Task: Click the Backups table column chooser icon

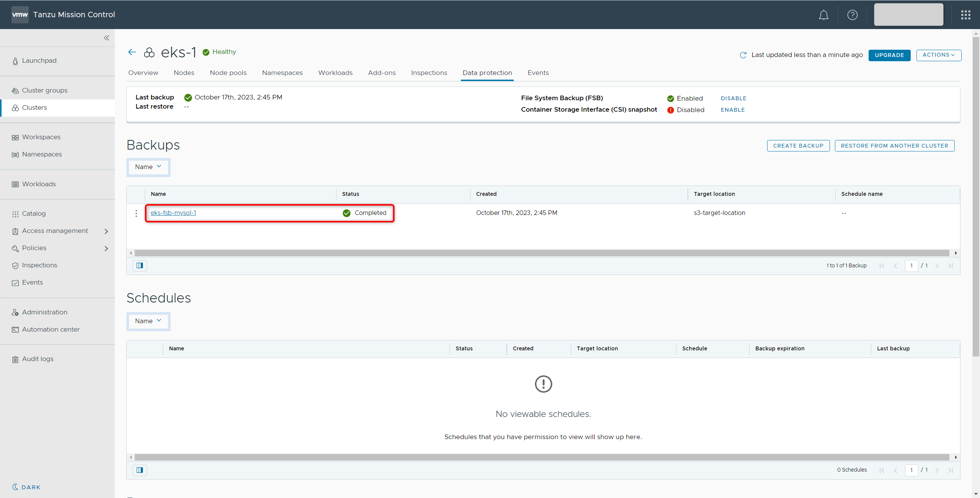Action: [x=140, y=265]
